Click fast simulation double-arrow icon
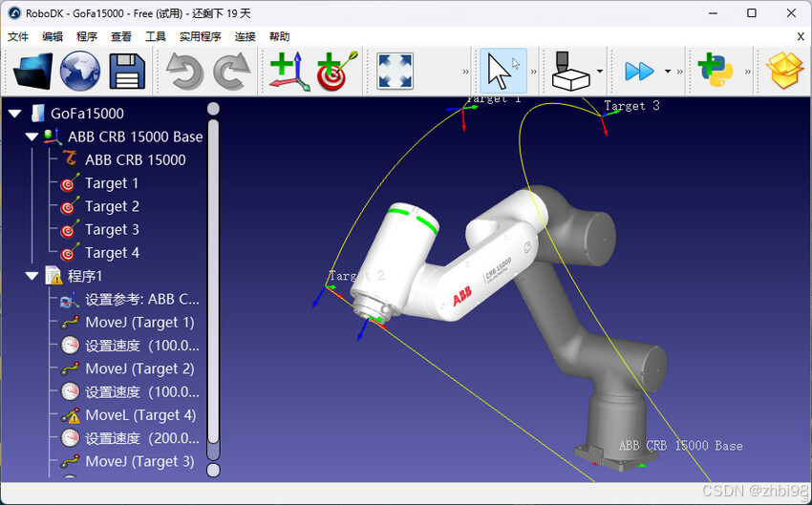 639,71
